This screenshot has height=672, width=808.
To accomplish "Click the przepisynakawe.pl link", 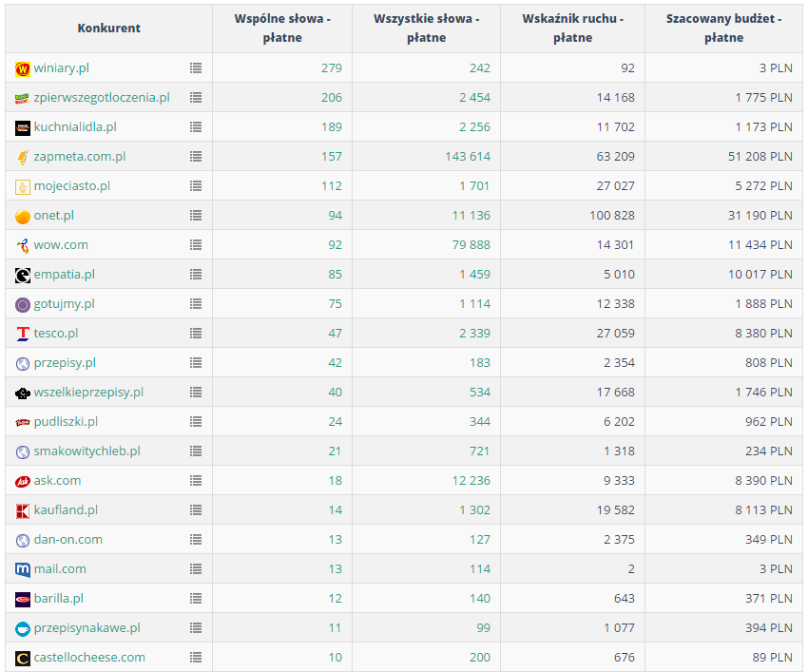I will coord(87,628).
